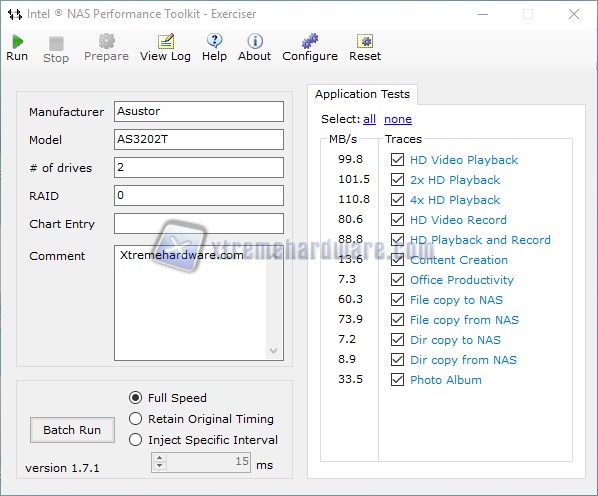Image resolution: width=598 pixels, height=496 pixels.
Task: Disable the Content Creation trace
Action: [397, 259]
